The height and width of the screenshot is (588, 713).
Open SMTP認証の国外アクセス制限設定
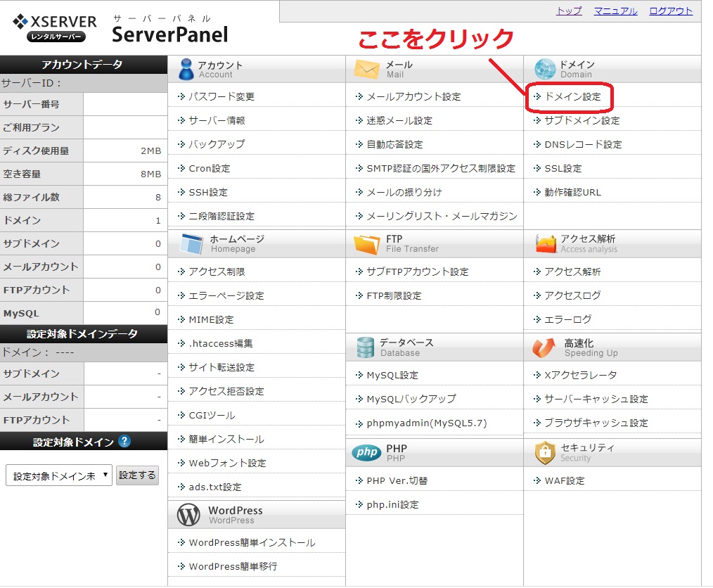(441, 168)
